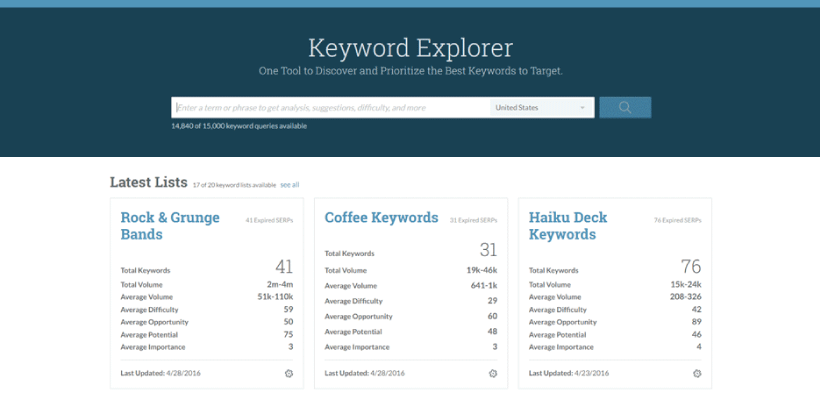This screenshot has width=820, height=394.
Task: Select Average Opportunity value 60 on Coffee card
Action: (x=493, y=316)
